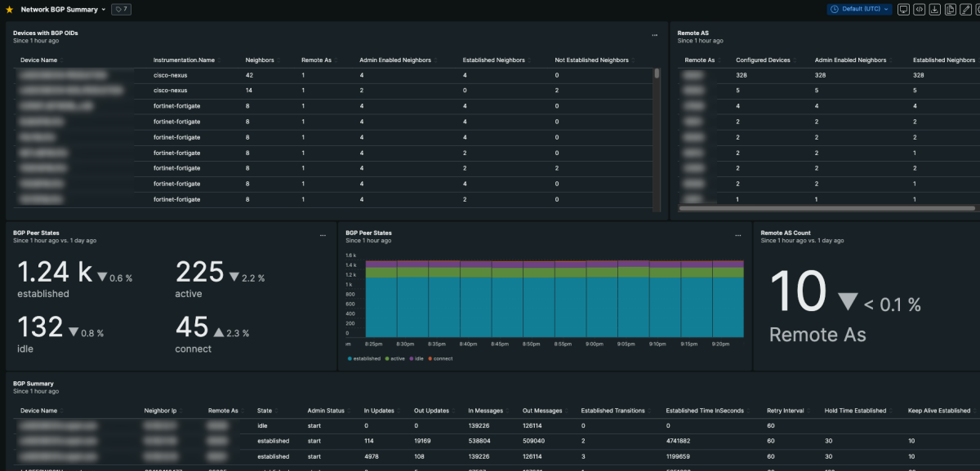Click the connect legend color dot

click(430, 358)
